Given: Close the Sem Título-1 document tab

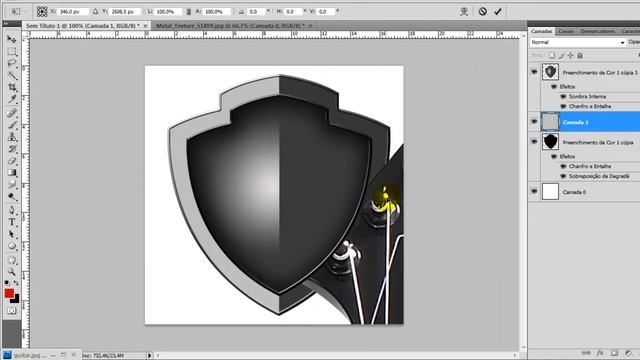Looking at the screenshot, I should pyautogui.click(x=145, y=26).
